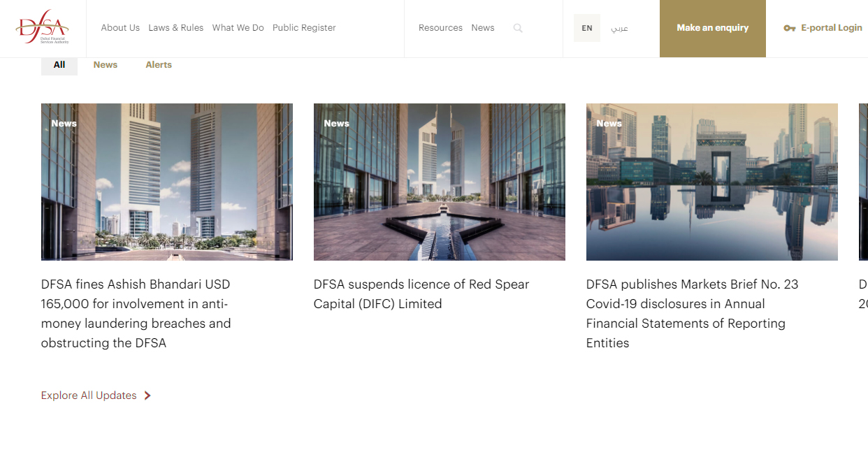Select the All filter tab
Screen dimensions: 868x450
tap(59, 64)
